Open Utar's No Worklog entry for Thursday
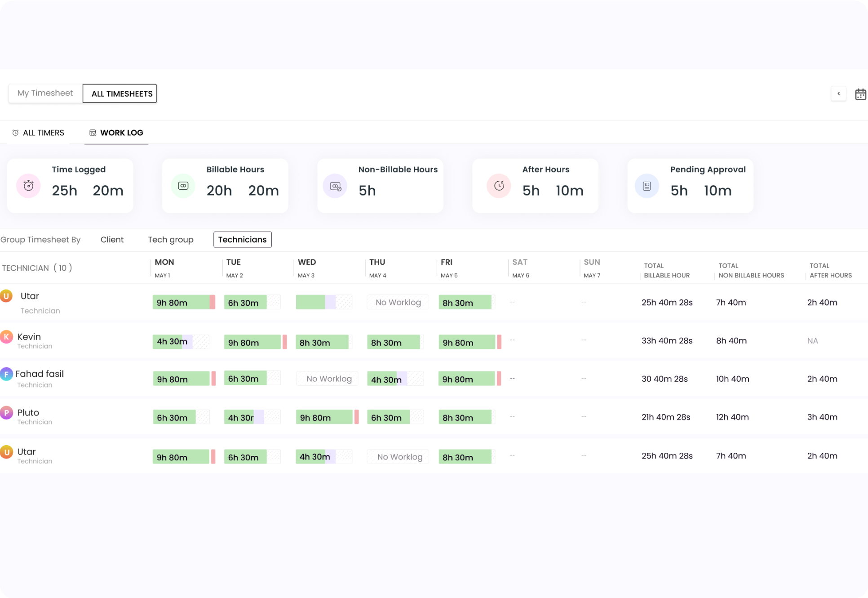868x598 pixels. pos(398,302)
